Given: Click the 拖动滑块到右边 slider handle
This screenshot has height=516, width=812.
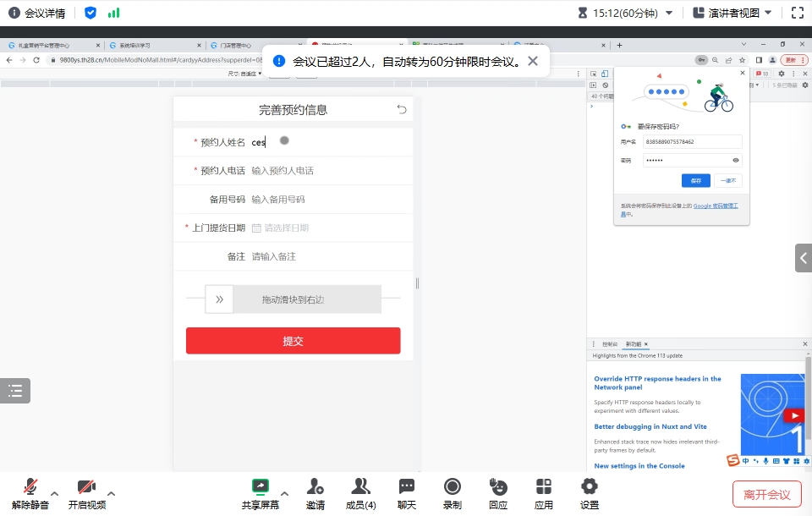Looking at the screenshot, I should click(219, 299).
